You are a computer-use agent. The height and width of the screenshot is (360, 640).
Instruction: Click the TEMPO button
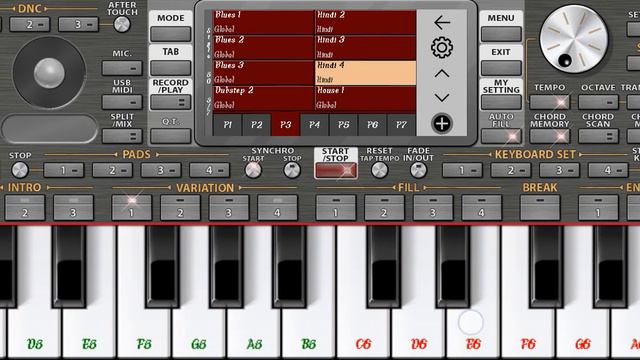(x=549, y=102)
